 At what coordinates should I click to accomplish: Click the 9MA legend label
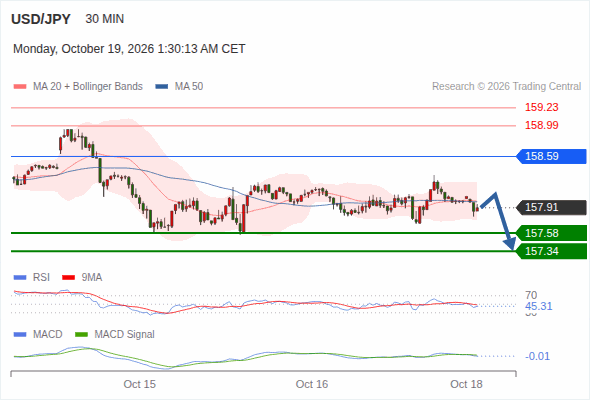[92, 277]
